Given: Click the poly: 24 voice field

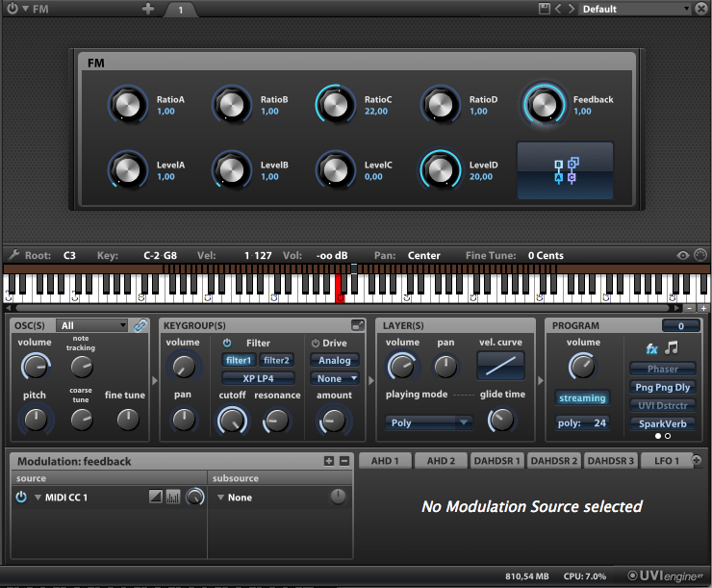Looking at the screenshot, I should 582,422.
